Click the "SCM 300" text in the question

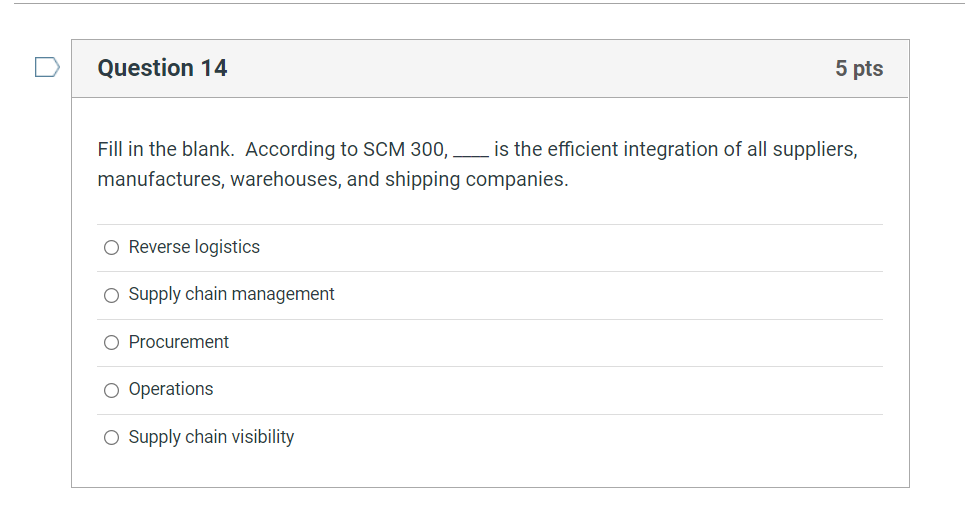click(x=404, y=149)
